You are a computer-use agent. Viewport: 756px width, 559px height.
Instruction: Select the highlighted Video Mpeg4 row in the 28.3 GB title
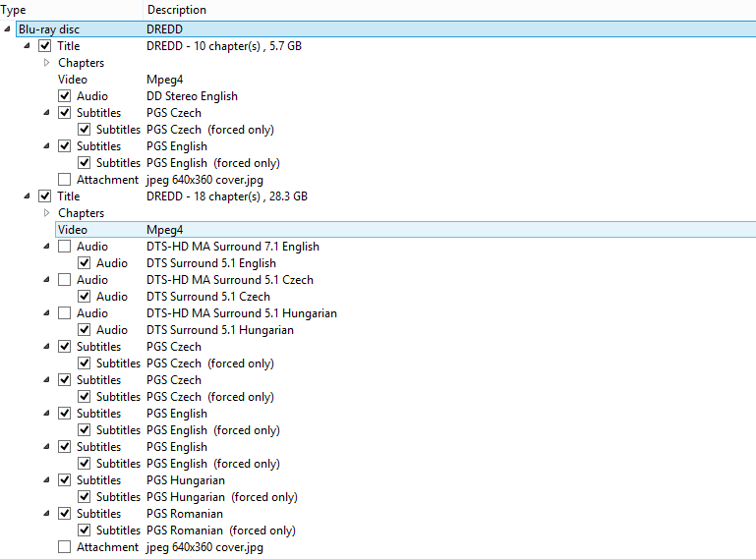405,230
